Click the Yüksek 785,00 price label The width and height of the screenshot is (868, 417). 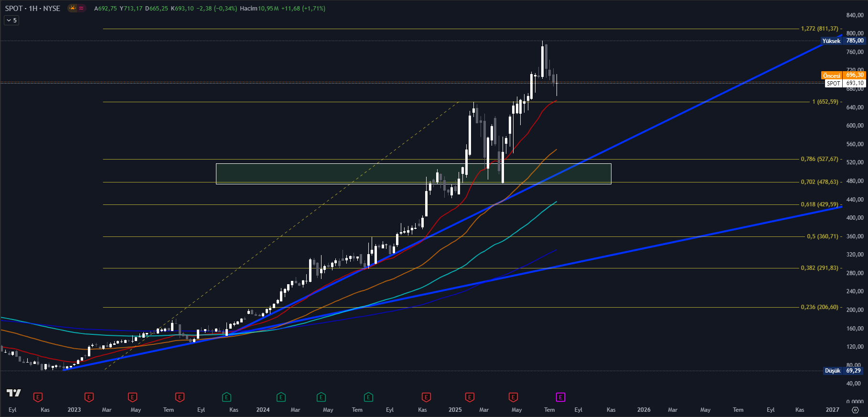(x=843, y=41)
